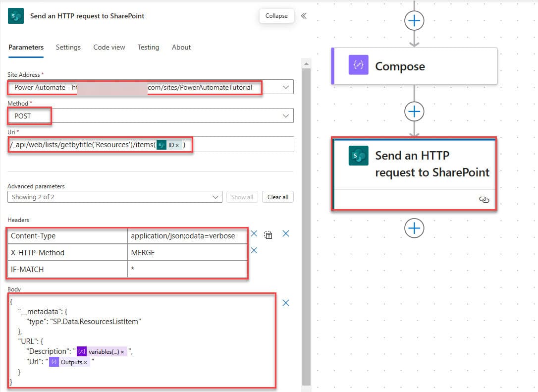
Task: Open the About tab
Action: tap(181, 48)
